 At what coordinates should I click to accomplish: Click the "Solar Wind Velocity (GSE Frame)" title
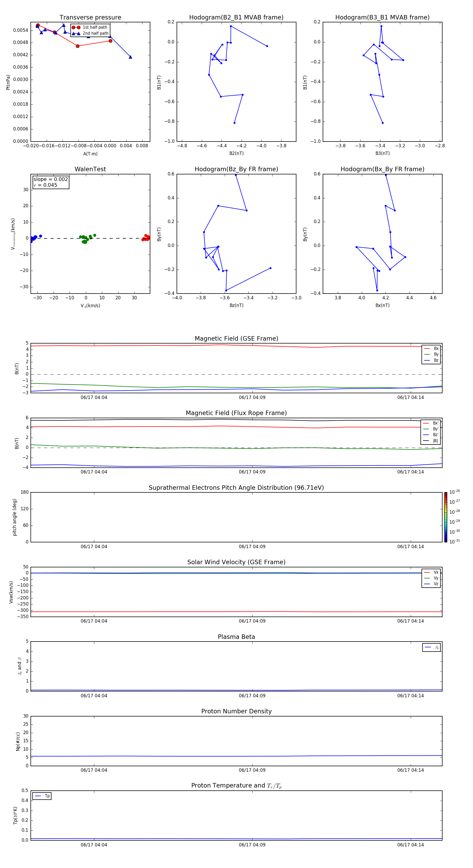coord(236,562)
